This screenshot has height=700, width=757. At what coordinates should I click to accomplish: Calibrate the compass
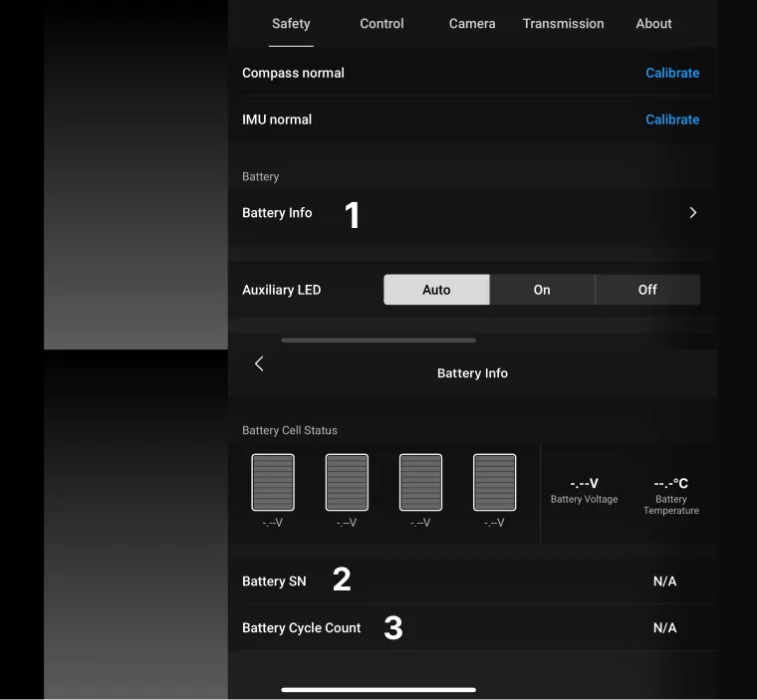(x=672, y=73)
